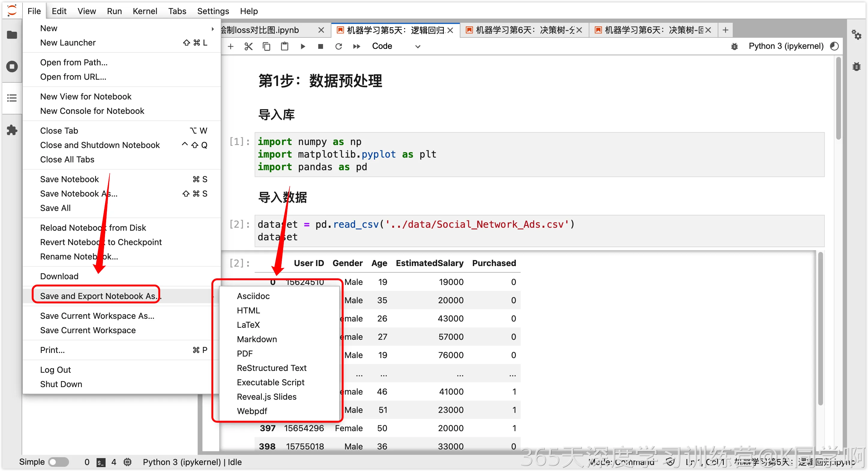Export notebook as ReStructured Text
The image size is (868, 471).
pos(279,368)
